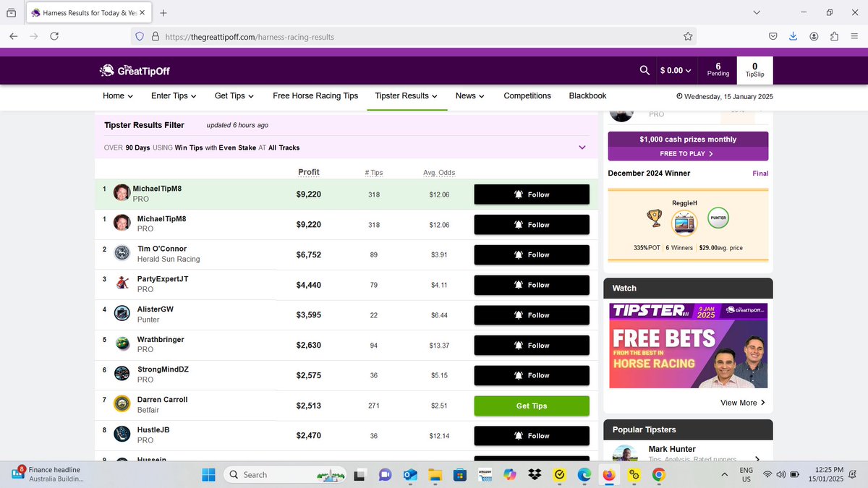This screenshot has height=488, width=868.
Task: Open the TipSlip tab
Action: point(755,70)
